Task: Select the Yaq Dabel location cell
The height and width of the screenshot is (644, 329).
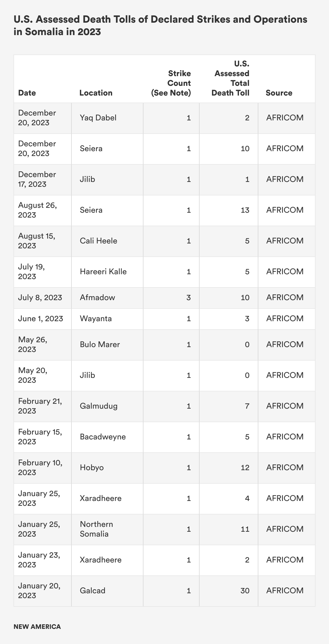Action: click(x=98, y=118)
